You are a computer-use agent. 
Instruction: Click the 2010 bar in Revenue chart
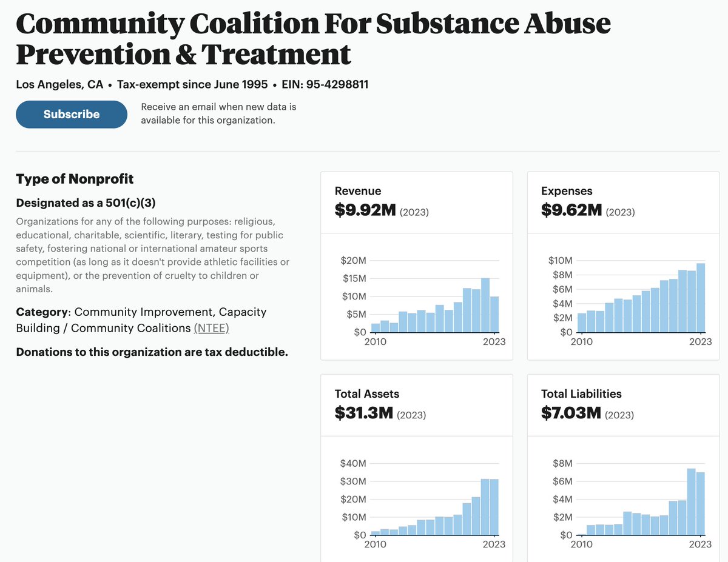[376, 328]
